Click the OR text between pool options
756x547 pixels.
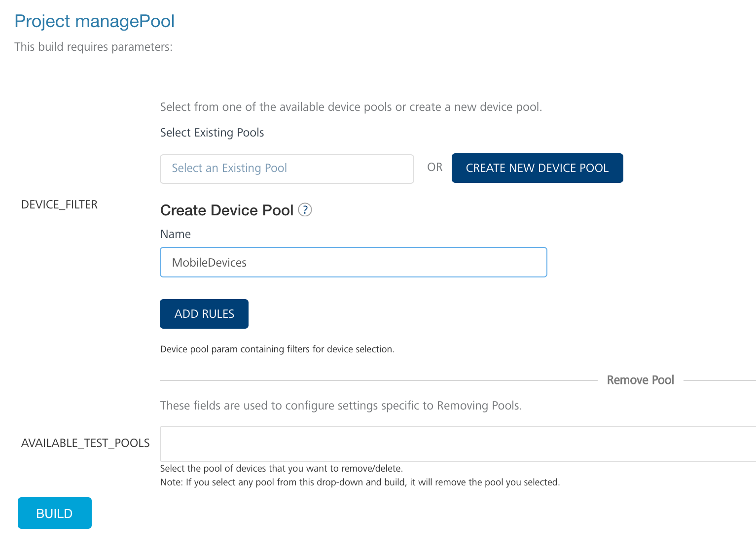click(x=434, y=168)
